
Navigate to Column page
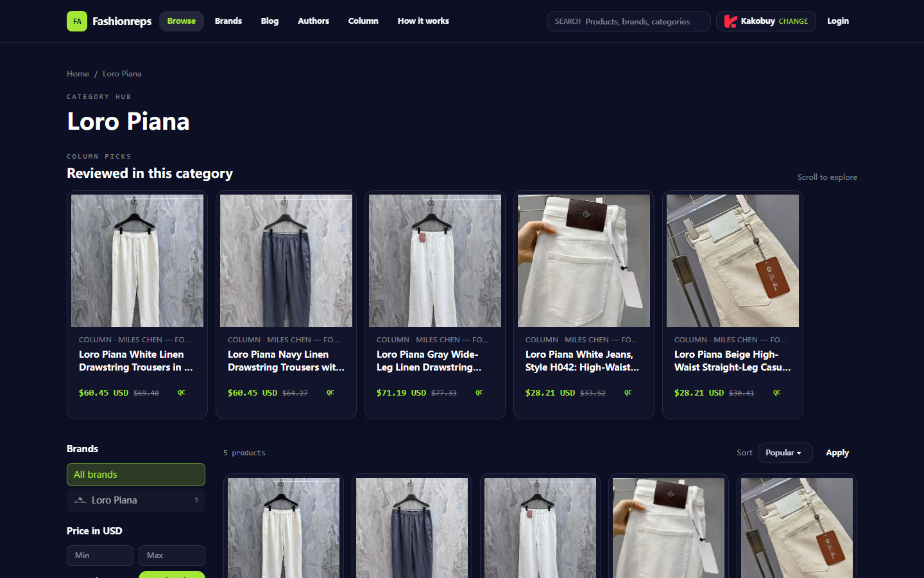coord(363,21)
